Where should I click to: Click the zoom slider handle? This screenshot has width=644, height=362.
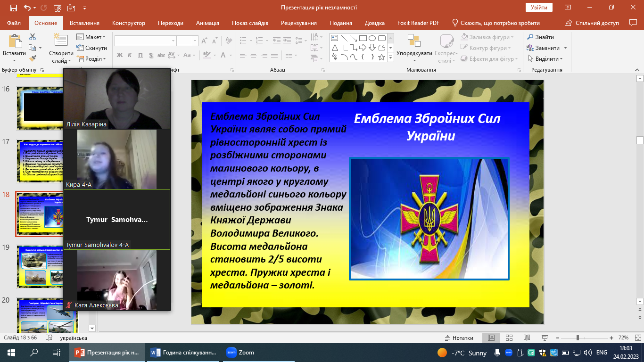point(578,338)
